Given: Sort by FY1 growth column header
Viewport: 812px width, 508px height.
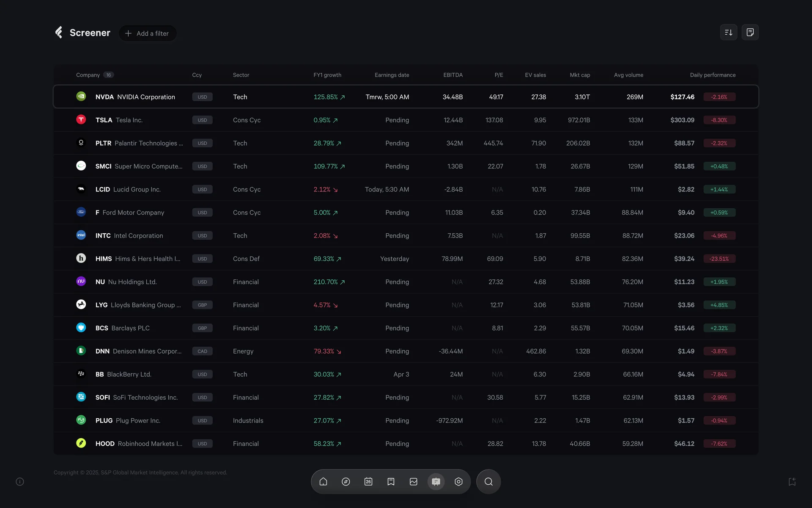Looking at the screenshot, I should (327, 75).
